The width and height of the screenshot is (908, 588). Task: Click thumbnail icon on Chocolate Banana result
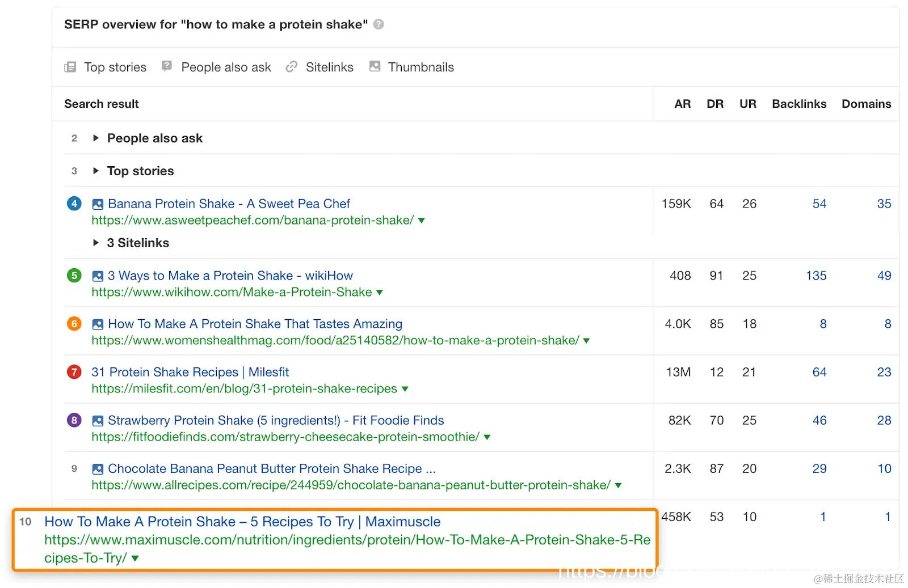(98, 469)
